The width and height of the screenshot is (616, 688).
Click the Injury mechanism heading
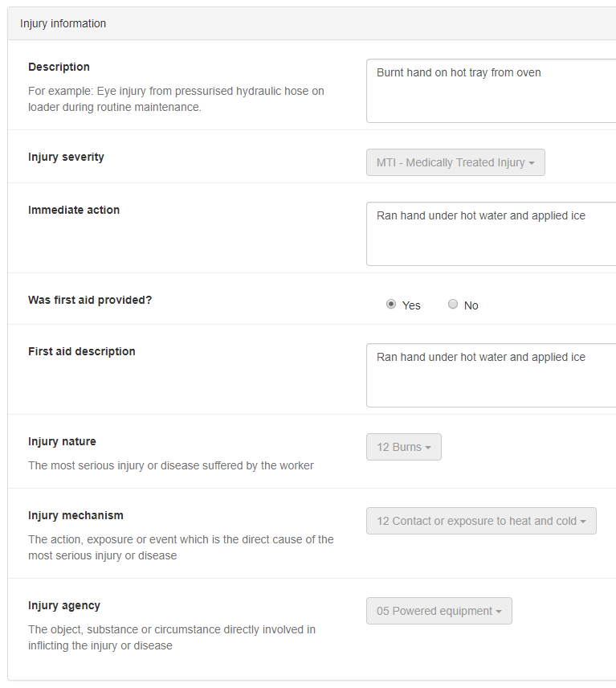pyautogui.click(x=75, y=515)
